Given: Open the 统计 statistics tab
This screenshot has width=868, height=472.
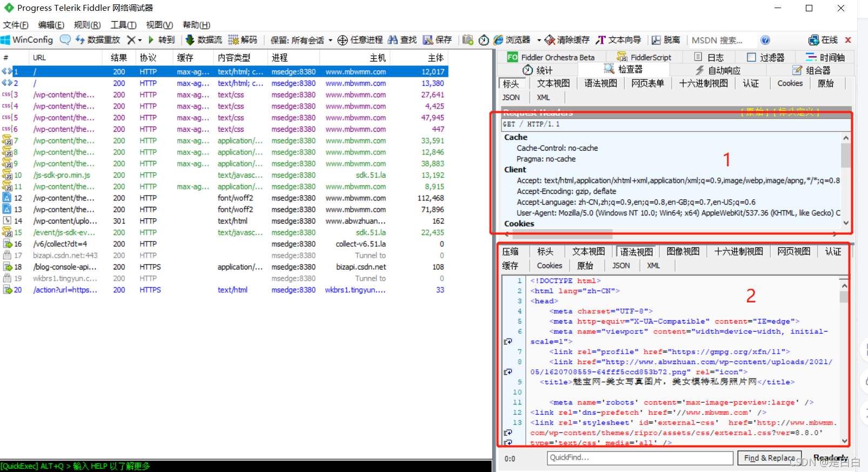Looking at the screenshot, I should point(538,70).
